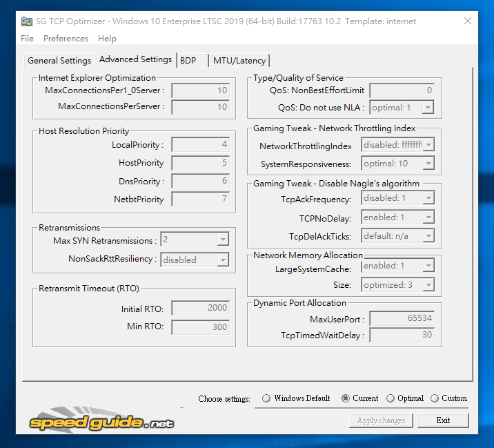Screen dimensions: 494x448
Task: Choose the Custom settings radio button
Action: pyautogui.click(x=435, y=398)
